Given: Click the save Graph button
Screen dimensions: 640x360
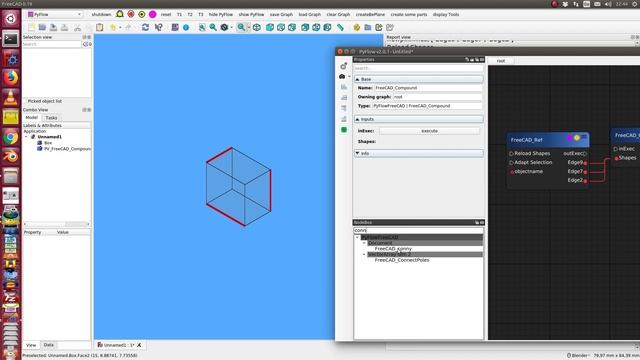Looking at the screenshot, I should tap(281, 14).
